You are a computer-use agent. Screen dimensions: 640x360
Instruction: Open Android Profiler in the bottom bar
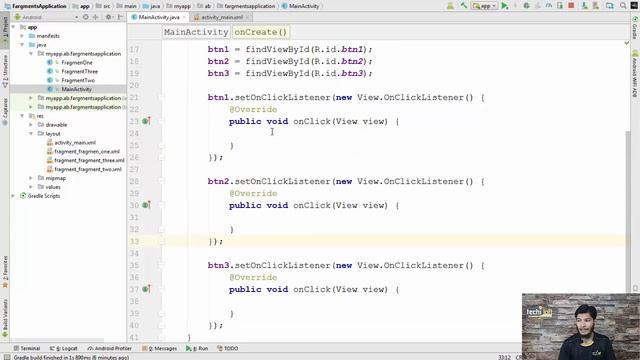click(109, 349)
